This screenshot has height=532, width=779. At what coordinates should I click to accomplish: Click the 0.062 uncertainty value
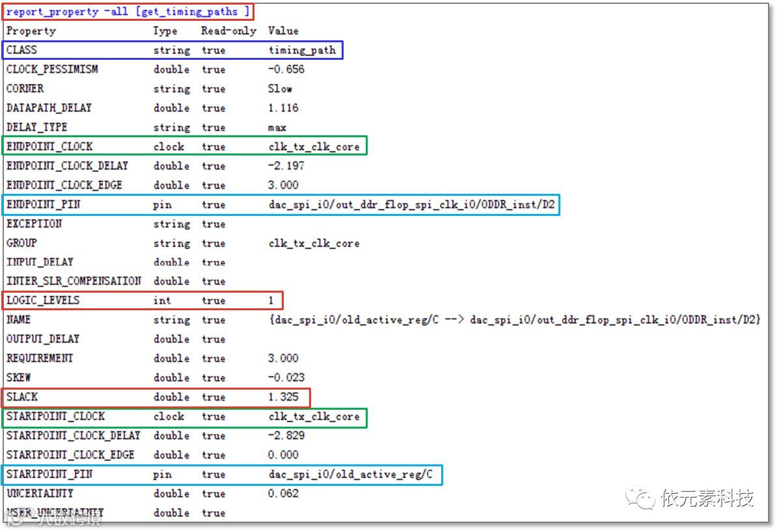tap(283, 493)
